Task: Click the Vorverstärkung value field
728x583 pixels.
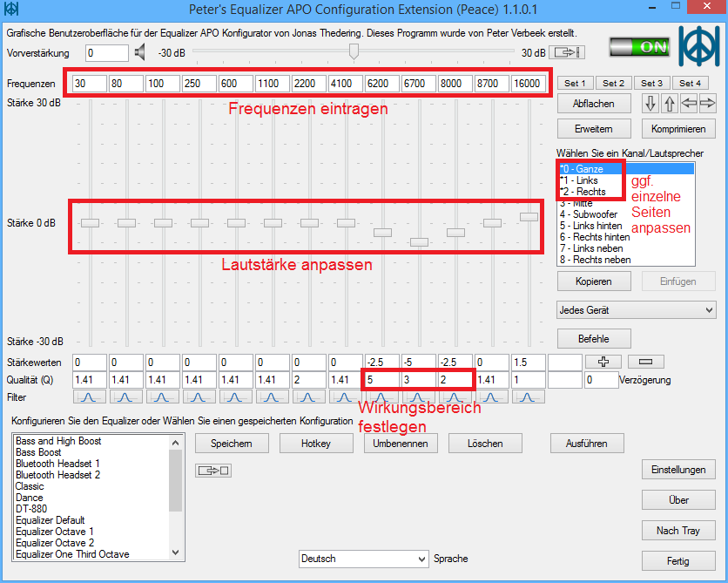Action: 107,53
